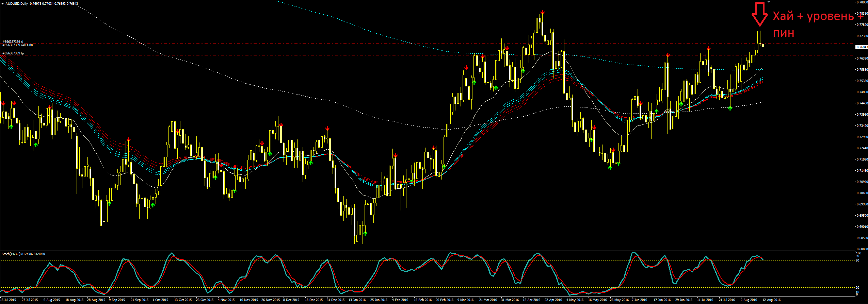
Task: Click the 0.69990 price scale label
Action: (x=862, y=204)
